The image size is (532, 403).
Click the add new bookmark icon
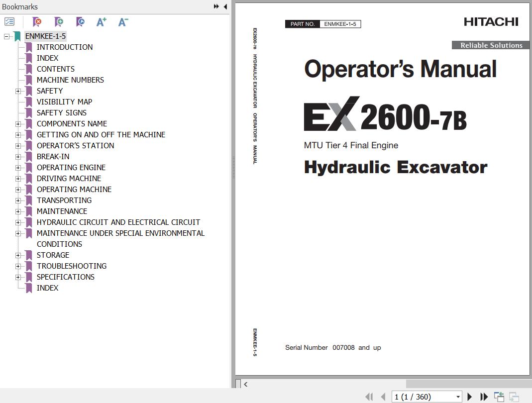(x=59, y=22)
